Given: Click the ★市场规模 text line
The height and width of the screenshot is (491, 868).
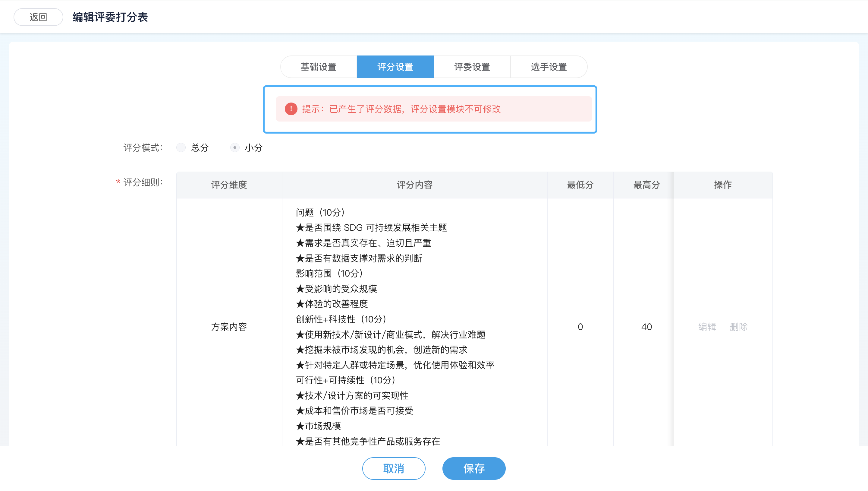Looking at the screenshot, I should (x=319, y=426).
